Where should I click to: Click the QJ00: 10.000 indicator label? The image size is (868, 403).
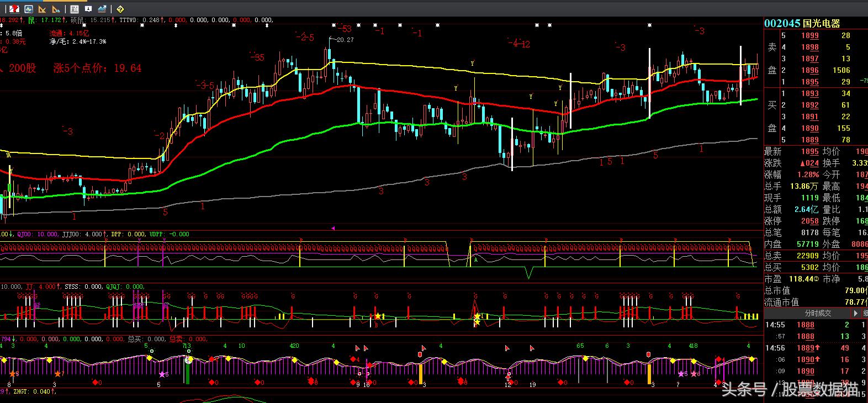tap(38, 234)
